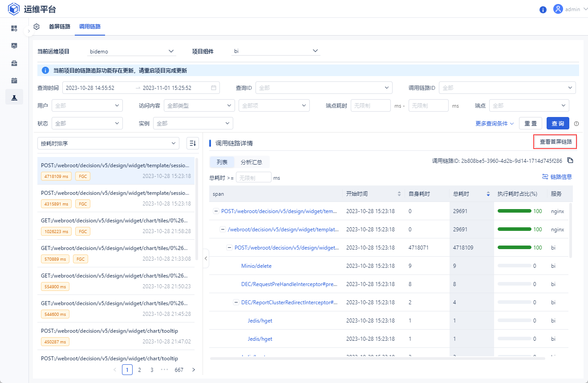The height and width of the screenshot is (383, 588).
Task: Expand the 按耗时排序 sorting dropdown
Action: (108, 143)
